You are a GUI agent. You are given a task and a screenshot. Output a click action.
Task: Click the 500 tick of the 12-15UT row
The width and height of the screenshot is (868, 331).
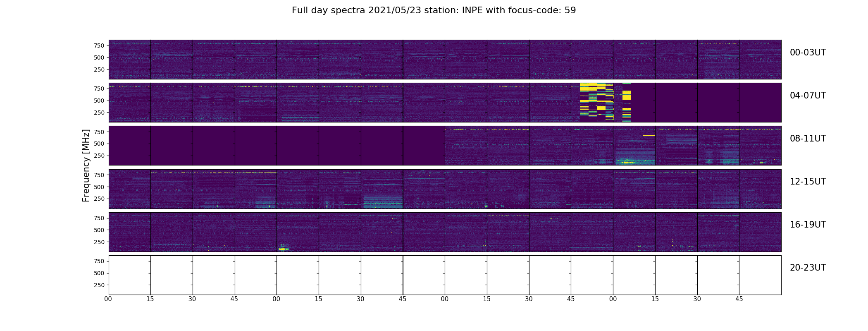(x=99, y=187)
